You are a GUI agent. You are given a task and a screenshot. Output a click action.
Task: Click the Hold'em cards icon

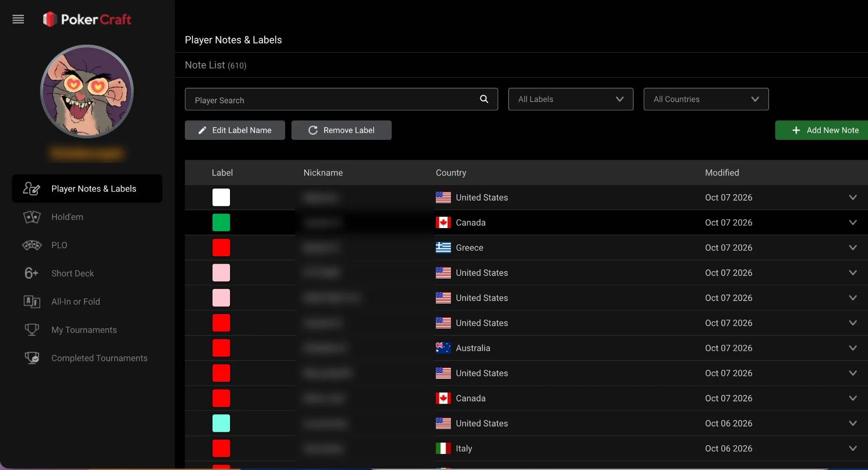click(32, 217)
